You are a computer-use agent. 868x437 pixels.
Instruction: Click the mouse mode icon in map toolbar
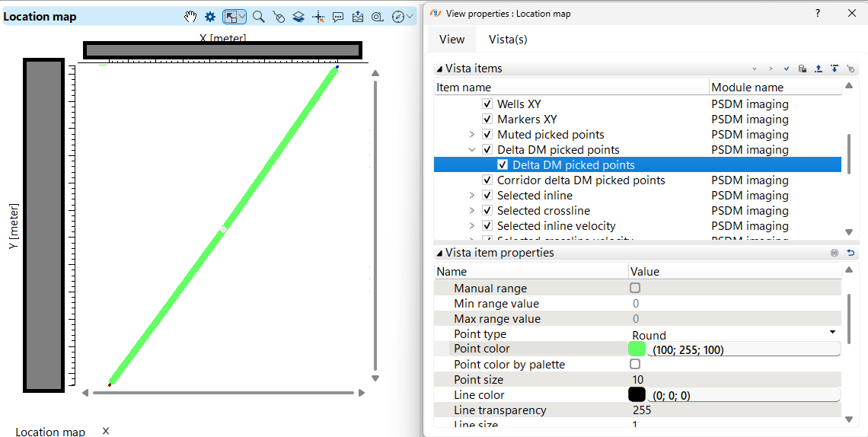pyautogui.click(x=279, y=18)
